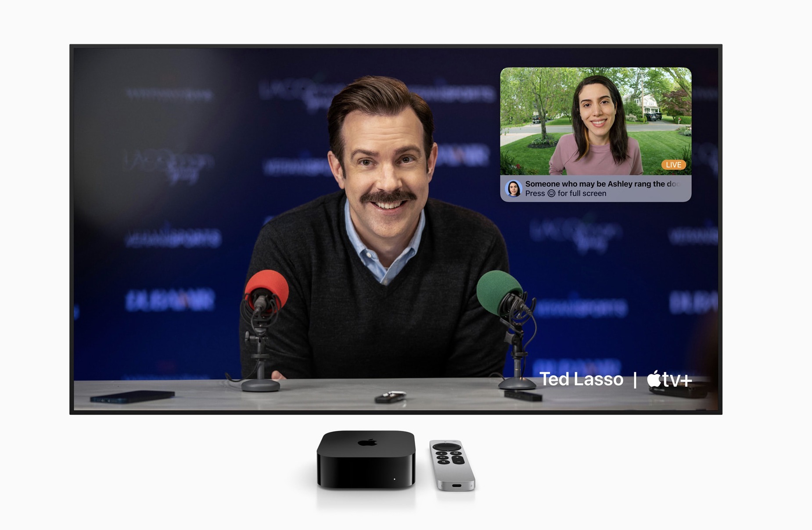Click the white status light on Apple TV box
The width and height of the screenshot is (812, 530).
click(394, 479)
